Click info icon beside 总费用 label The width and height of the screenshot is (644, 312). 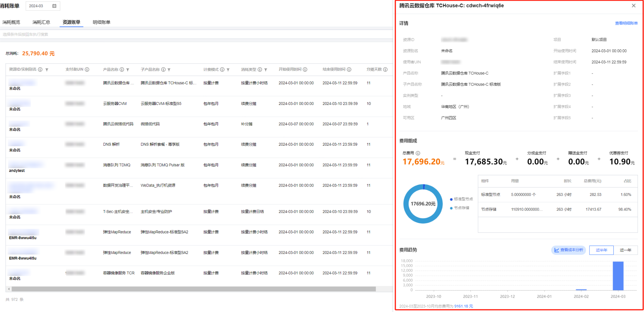point(418,153)
